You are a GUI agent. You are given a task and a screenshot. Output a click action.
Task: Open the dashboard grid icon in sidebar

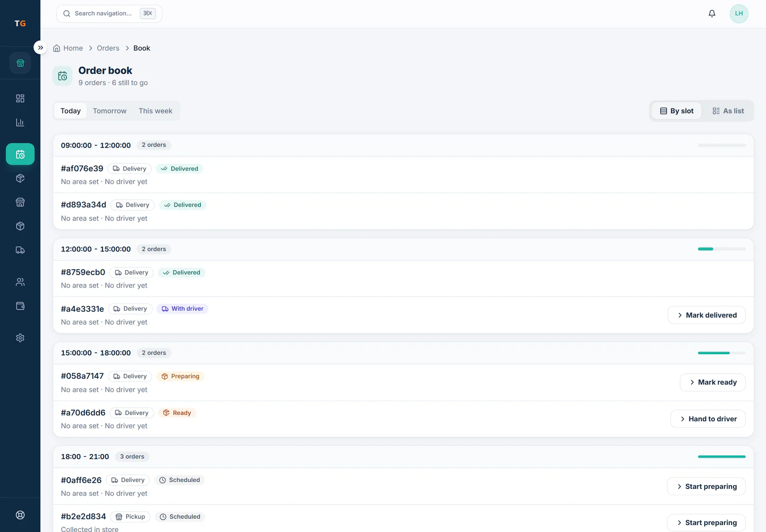click(20, 98)
